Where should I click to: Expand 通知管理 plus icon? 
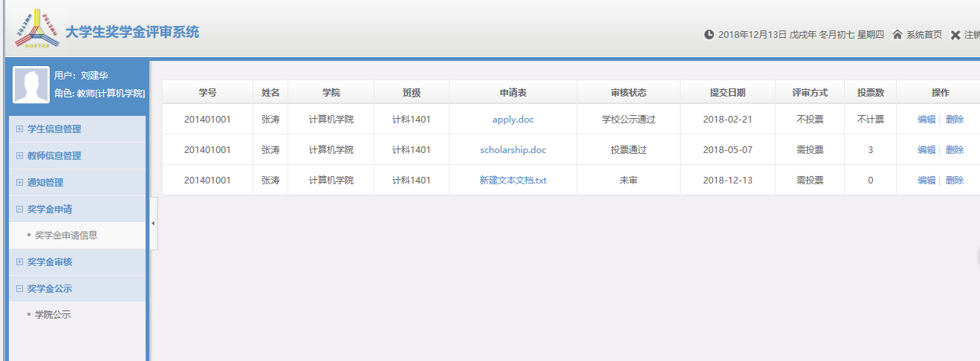[19, 183]
